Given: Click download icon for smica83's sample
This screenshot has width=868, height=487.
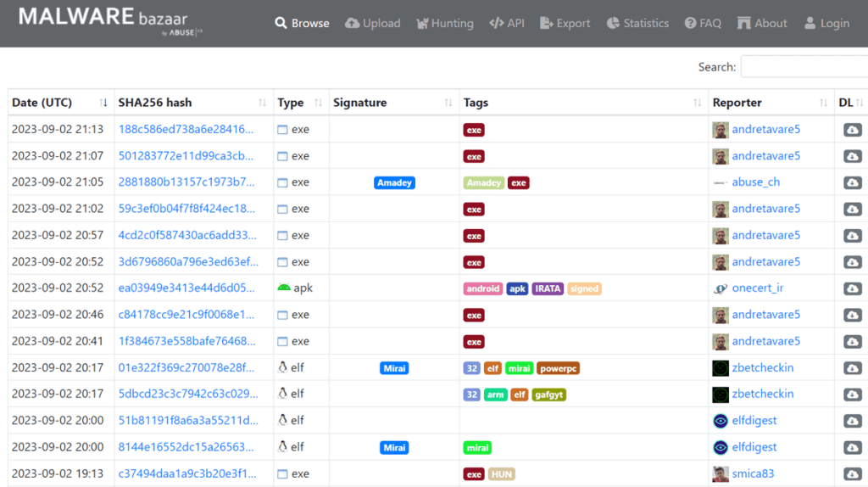Looking at the screenshot, I should (852, 473).
